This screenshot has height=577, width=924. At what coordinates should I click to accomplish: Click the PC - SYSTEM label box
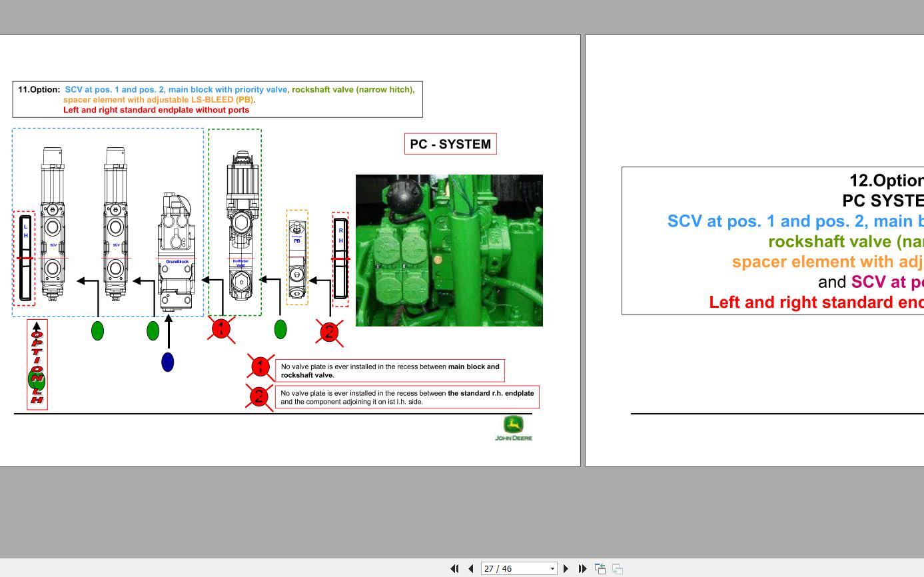450,144
